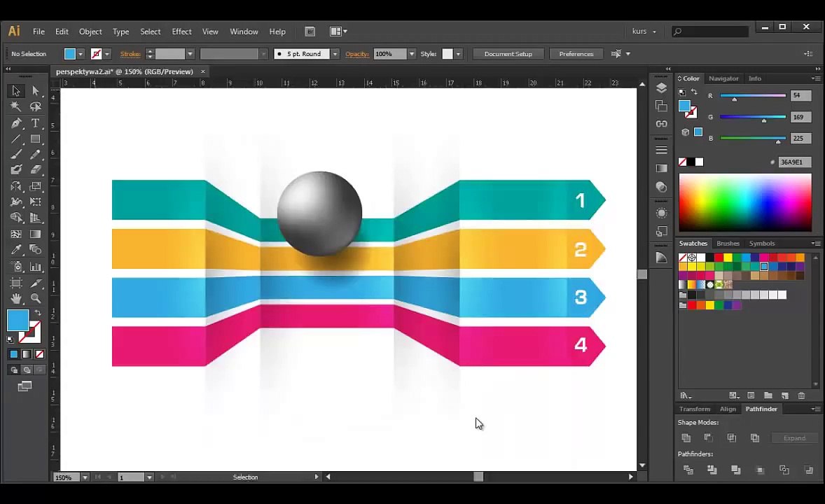825x504 pixels.
Task: Switch to the Navigator tab
Action: 723,78
